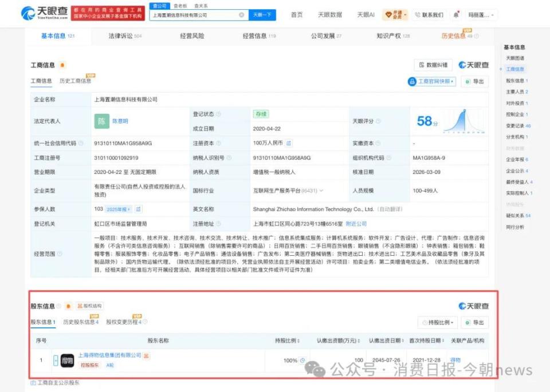Clear the search box with the X icon
The height and width of the screenshot is (392, 550).
coord(242,15)
